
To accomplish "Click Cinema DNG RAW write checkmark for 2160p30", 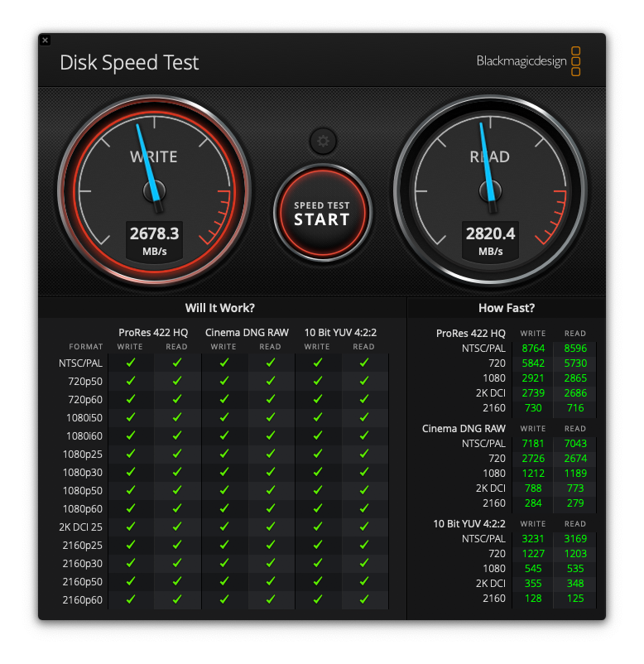I will pyautogui.click(x=224, y=563).
